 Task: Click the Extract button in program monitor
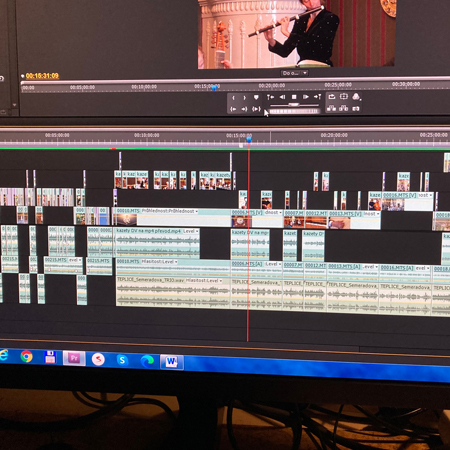point(343,108)
